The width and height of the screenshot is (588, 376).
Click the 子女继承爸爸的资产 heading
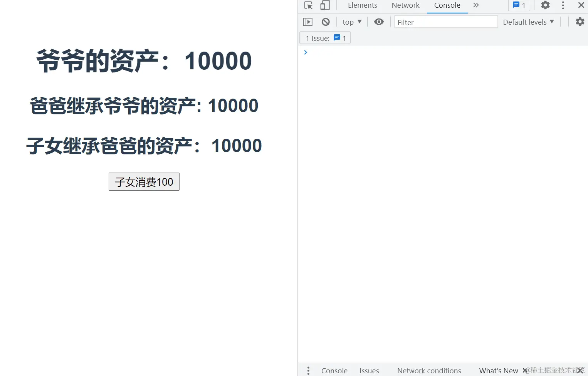point(144,146)
